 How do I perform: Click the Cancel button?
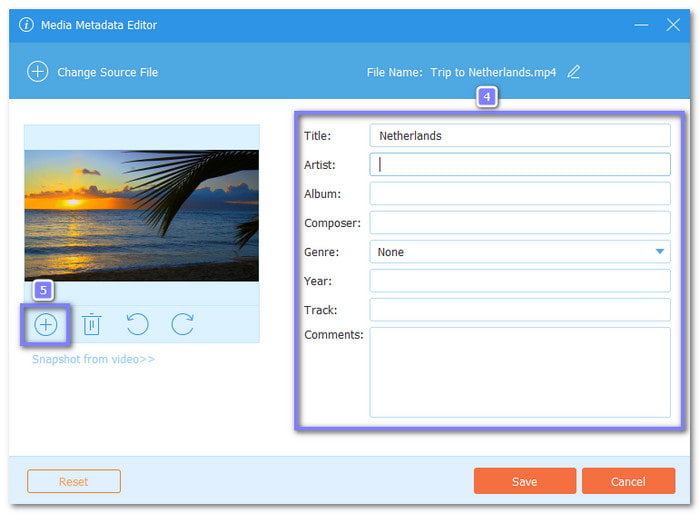coord(628,481)
